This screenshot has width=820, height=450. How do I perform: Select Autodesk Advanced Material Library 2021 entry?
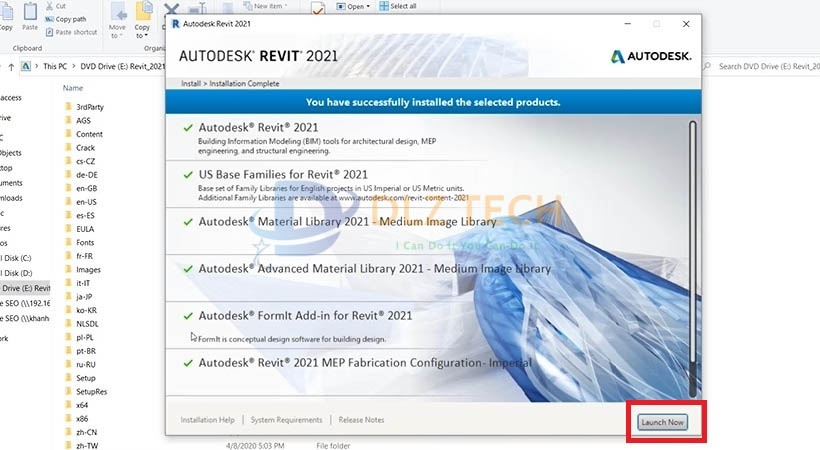click(374, 269)
